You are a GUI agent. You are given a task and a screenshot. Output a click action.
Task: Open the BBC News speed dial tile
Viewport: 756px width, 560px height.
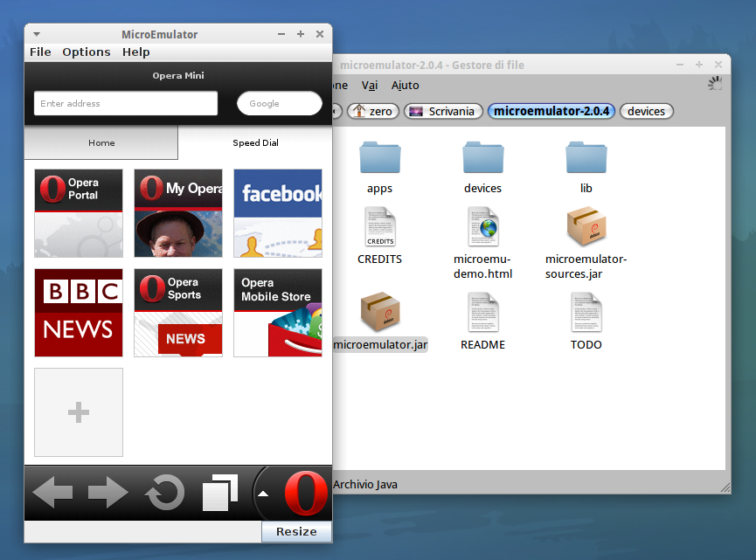pos(79,313)
